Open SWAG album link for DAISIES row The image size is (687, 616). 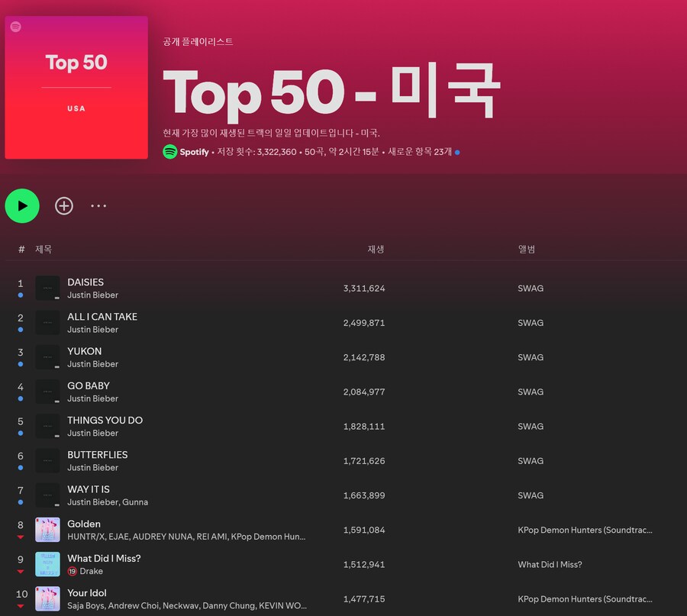531,289
